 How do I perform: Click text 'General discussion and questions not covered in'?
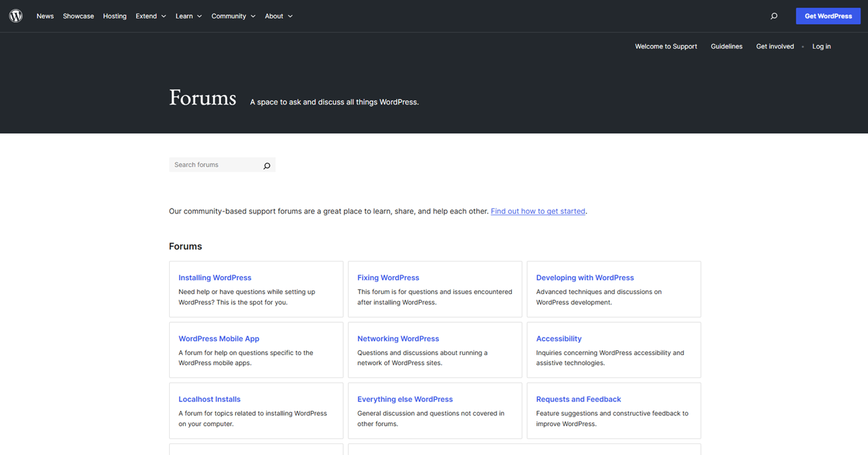click(431, 414)
